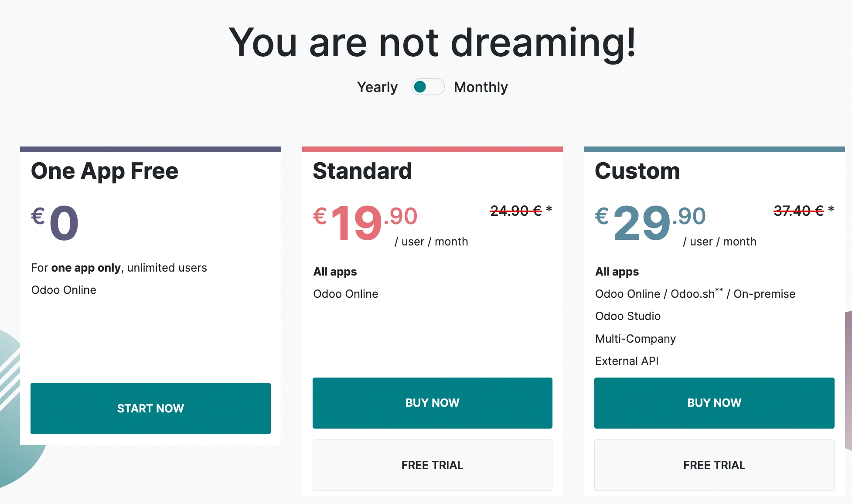Click the crossed-out 24.90 € price
852x504 pixels.
tap(516, 211)
